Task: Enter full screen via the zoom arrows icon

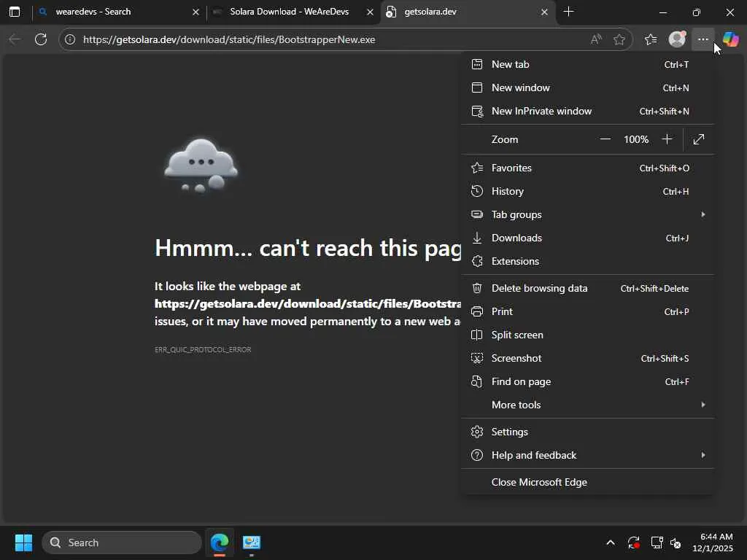Action: [698, 139]
